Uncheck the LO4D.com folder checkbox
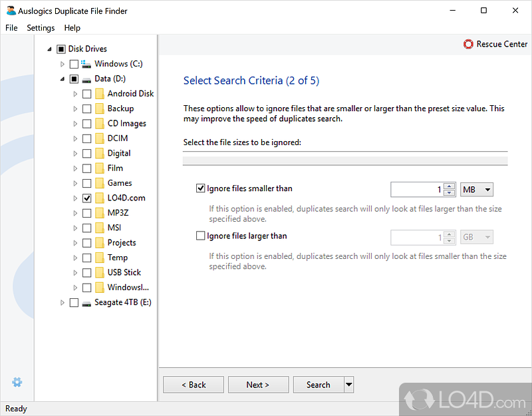Image resolution: width=532 pixels, height=416 pixels. pyautogui.click(x=87, y=198)
